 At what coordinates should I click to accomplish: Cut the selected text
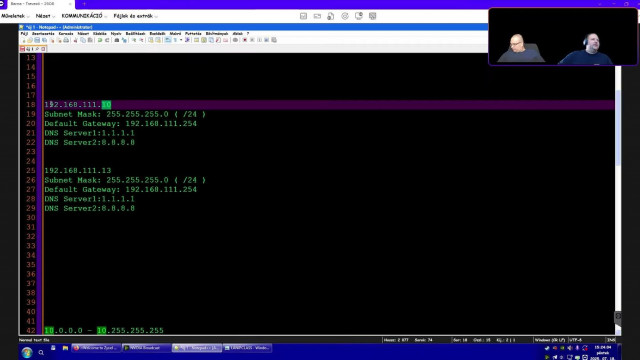[76, 40]
